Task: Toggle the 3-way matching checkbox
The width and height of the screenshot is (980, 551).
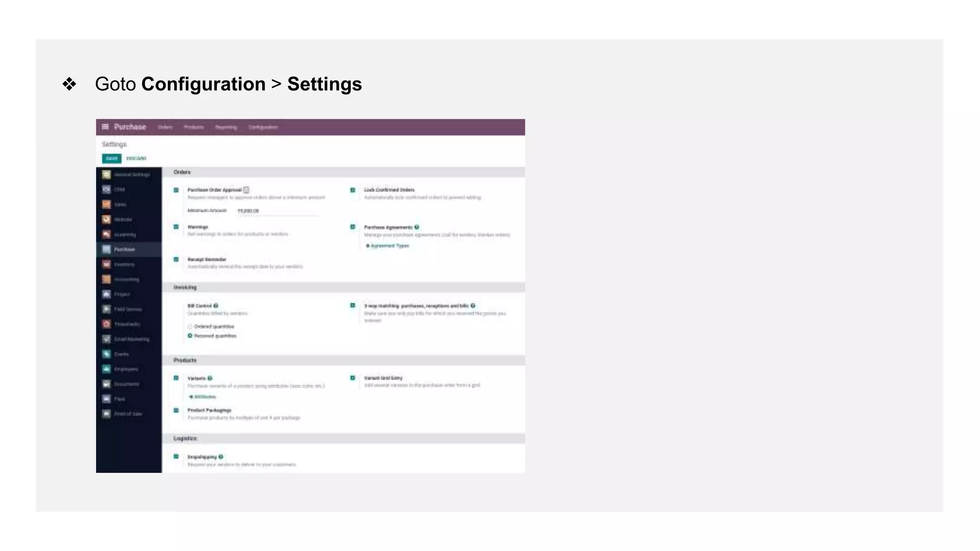Action: tap(353, 305)
